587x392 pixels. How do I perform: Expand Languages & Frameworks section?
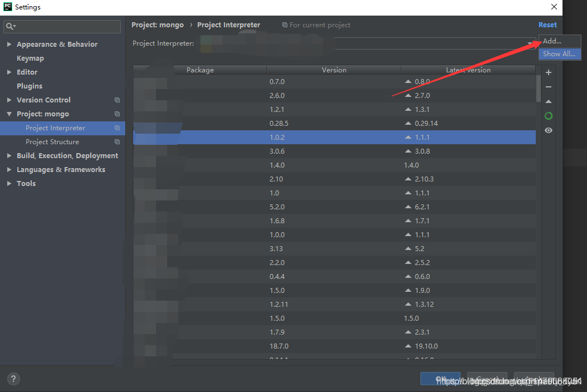(x=9, y=170)
